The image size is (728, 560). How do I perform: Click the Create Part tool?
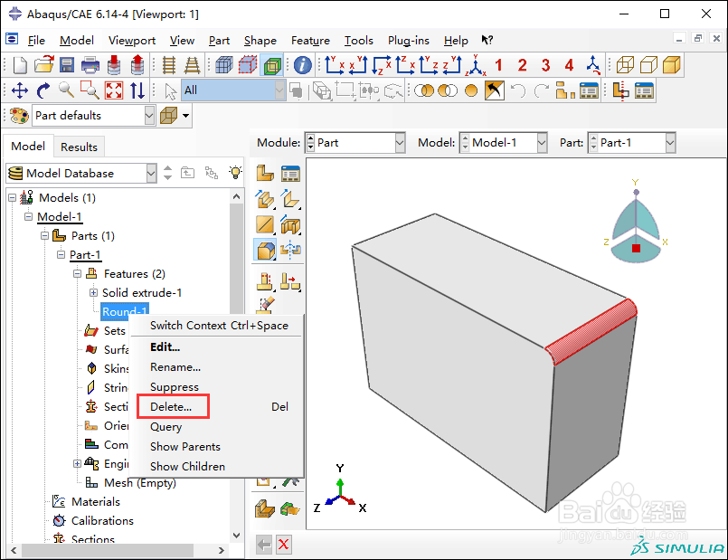[265, 173]
